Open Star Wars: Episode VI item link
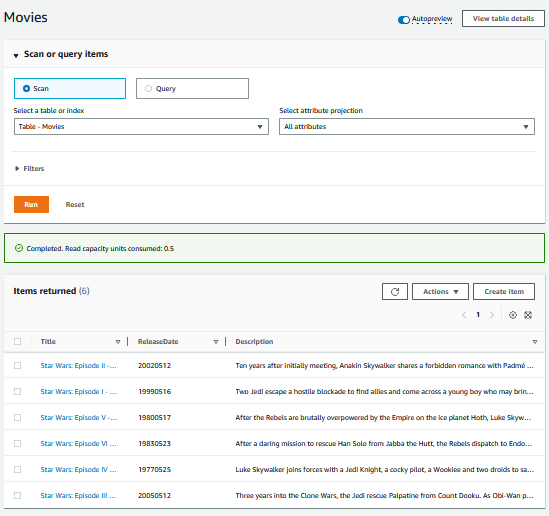The width and height of the screenshot is (549, 516). click(78, 444)
